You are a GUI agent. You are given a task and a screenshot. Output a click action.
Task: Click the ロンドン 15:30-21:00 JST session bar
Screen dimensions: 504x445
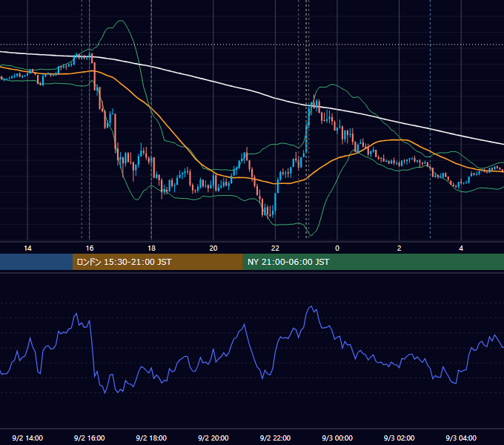pyautogui.click(x=157, y=262)
